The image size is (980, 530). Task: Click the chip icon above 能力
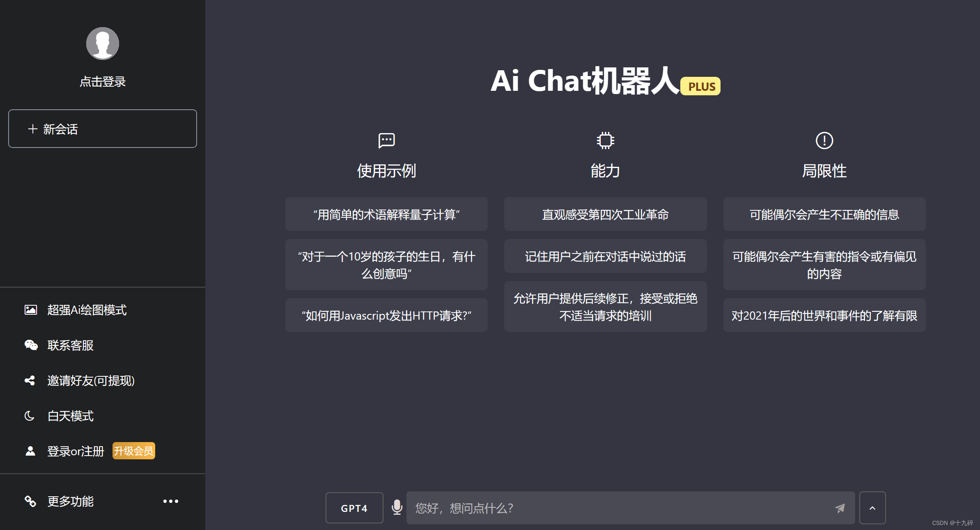605,141
